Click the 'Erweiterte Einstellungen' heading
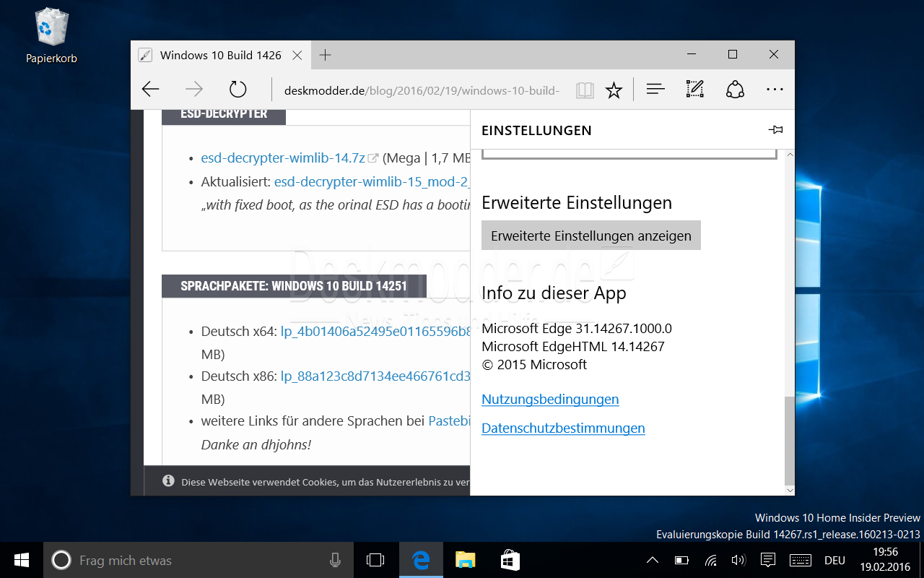924x578 pixels. pyautogui.click(x=577, y=203)
